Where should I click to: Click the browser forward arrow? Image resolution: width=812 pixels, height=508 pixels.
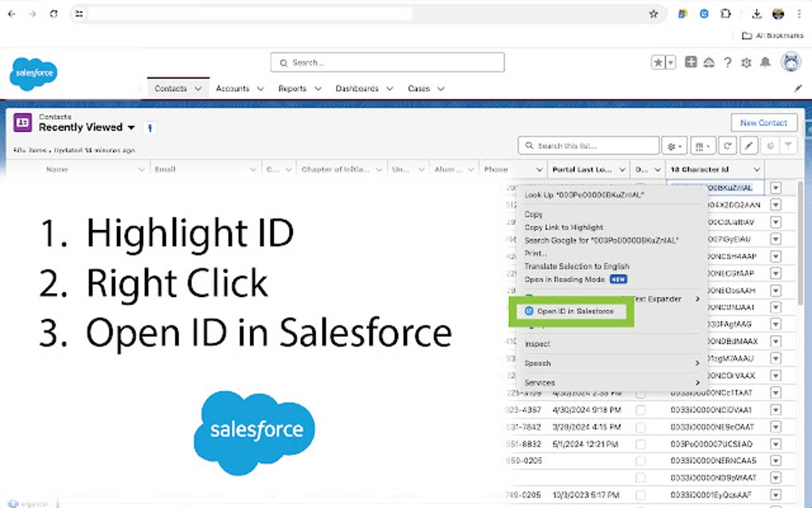click(33, 14)
